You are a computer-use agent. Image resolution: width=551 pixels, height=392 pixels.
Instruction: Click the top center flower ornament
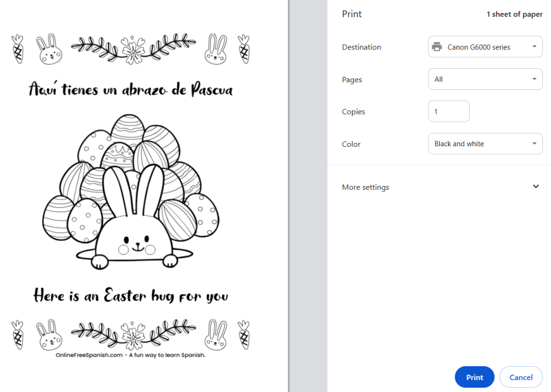[x=131, y=48]
